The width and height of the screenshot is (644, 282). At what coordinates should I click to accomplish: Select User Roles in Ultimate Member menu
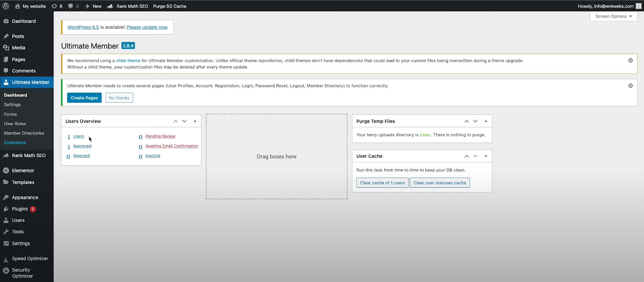pyautogui.click(x=15, y=124)
